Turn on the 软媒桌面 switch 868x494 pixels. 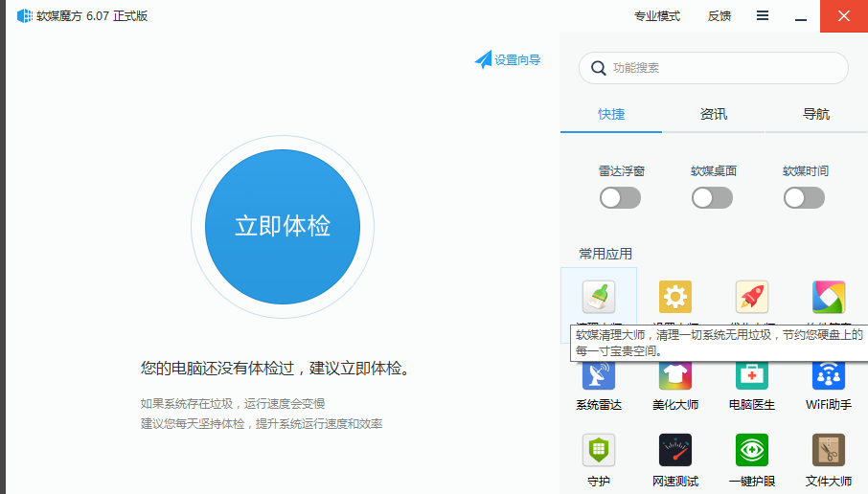click(712, 197)
